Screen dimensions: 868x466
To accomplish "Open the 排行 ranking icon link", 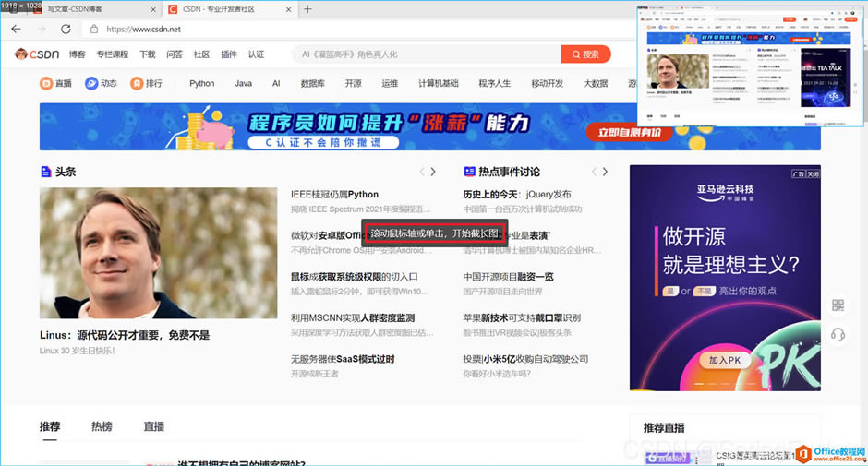I will 146,83.
